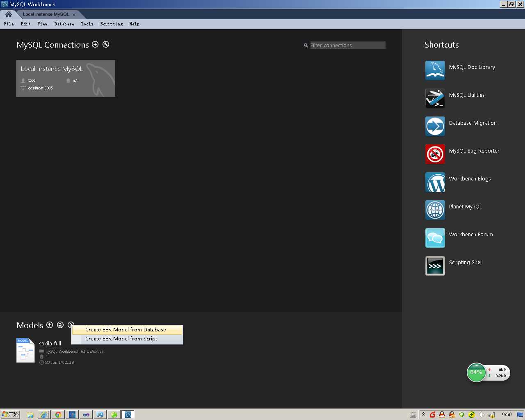Open the Tools menu
The width and height of the screenshot is (525, 420).
pos(87,24)
